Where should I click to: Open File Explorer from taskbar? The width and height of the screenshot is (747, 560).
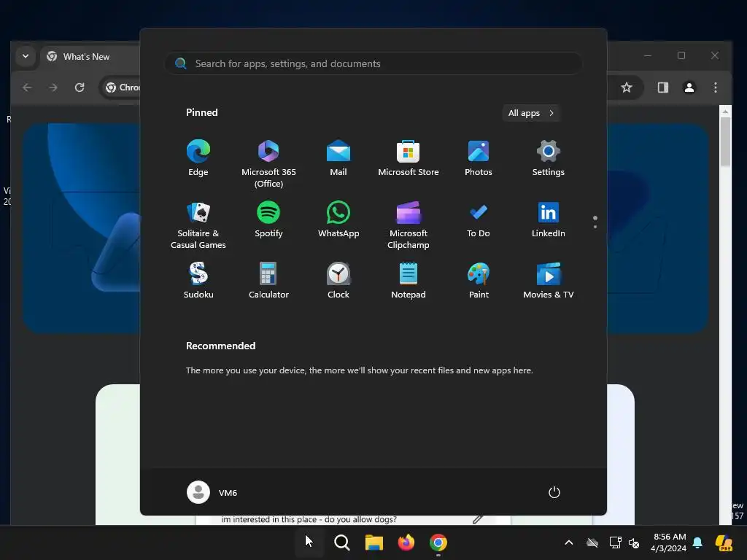click(374, 542)
